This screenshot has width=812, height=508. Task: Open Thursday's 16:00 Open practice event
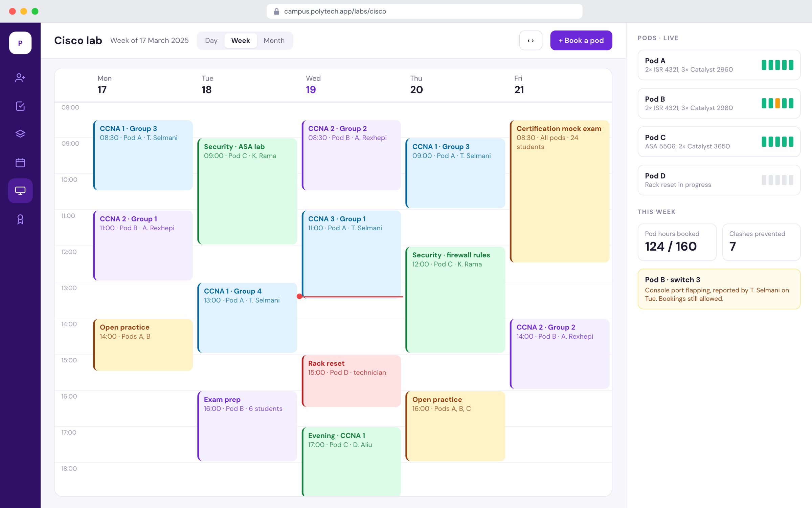[x=455, y=426]
